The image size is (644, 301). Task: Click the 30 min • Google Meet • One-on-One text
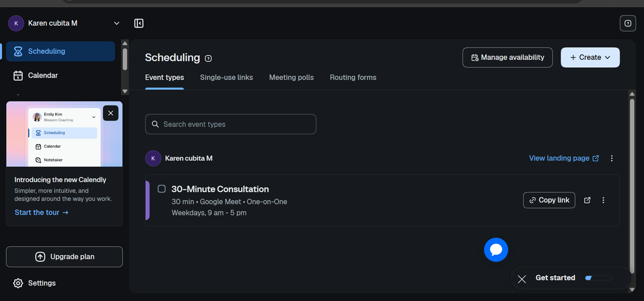(229, 202)
